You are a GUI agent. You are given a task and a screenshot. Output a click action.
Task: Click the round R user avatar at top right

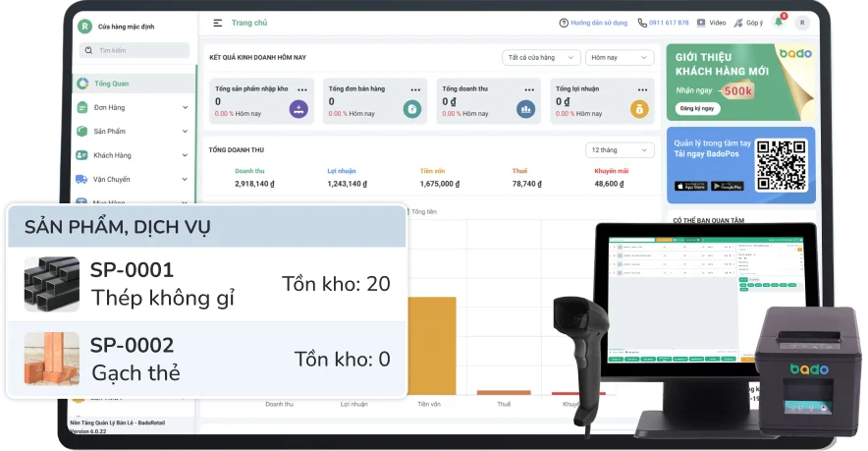[x=802, y=23]
